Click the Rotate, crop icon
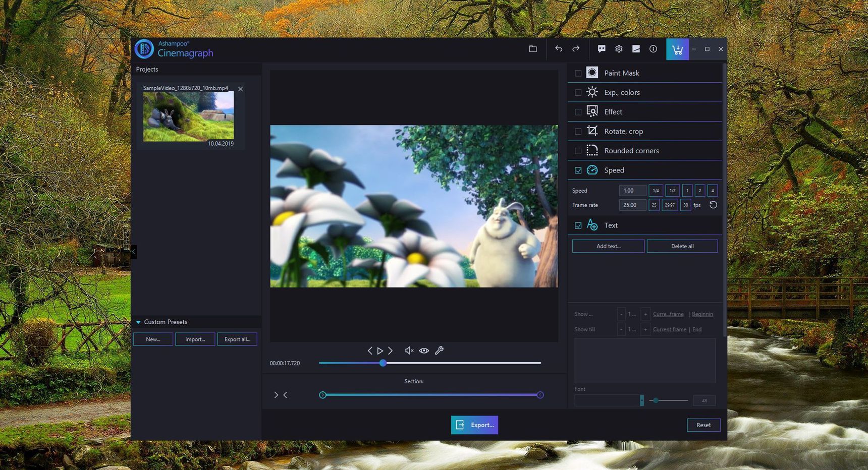Image resolution: width=868 pixels, height=470 pixels. pyautogui.click(x=592, y=131)
